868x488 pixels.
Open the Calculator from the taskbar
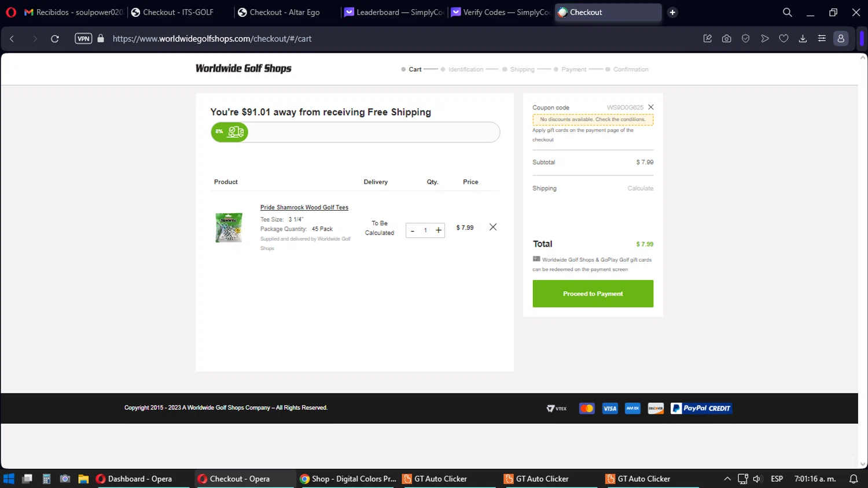point(47,479)
